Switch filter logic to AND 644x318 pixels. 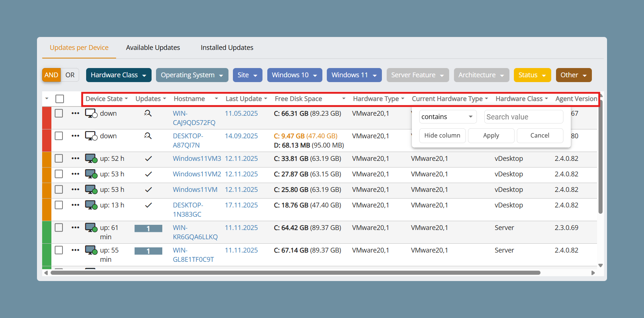click(x=51, y=75)
